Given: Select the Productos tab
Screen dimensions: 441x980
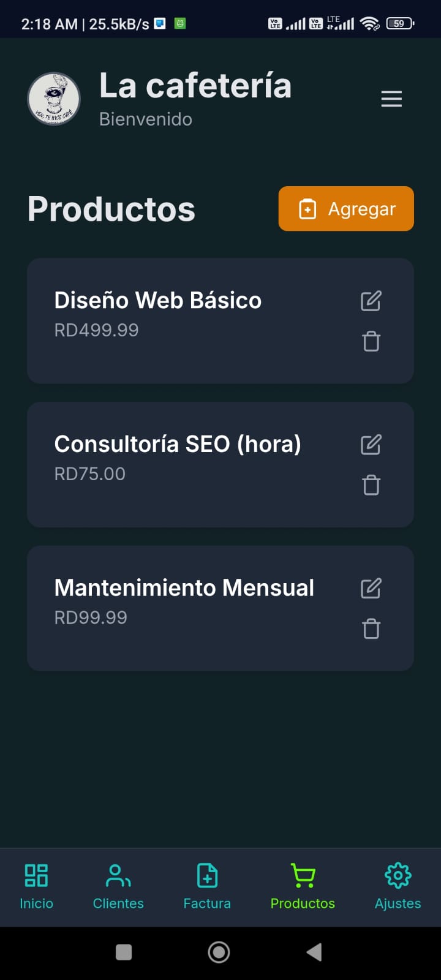Looking at the screenshot, I should click(x=303, y=886).
